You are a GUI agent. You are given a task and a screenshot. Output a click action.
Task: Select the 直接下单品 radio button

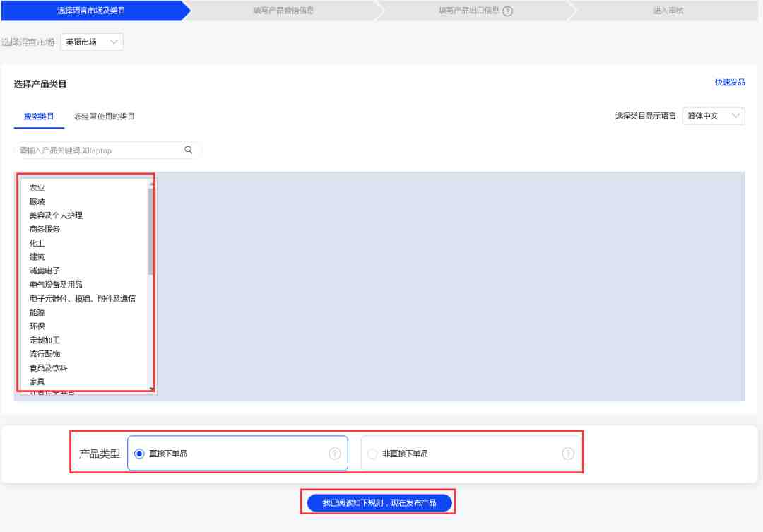pyautogui.click(x=139, y=454)
